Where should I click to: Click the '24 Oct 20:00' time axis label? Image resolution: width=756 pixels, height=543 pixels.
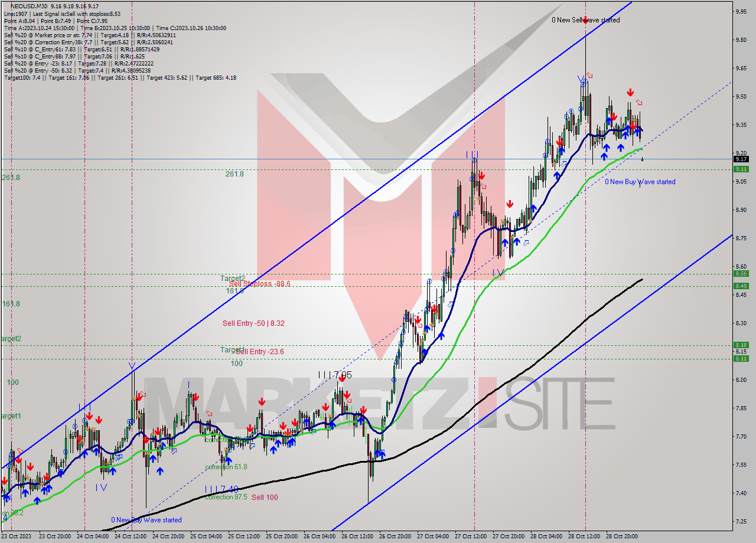point(168,537)
